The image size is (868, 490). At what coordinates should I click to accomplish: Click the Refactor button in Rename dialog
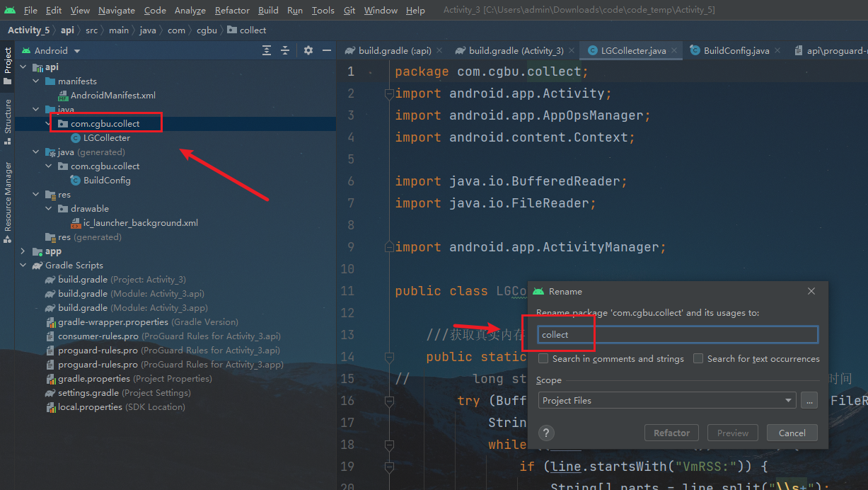[x=671, y=433]
